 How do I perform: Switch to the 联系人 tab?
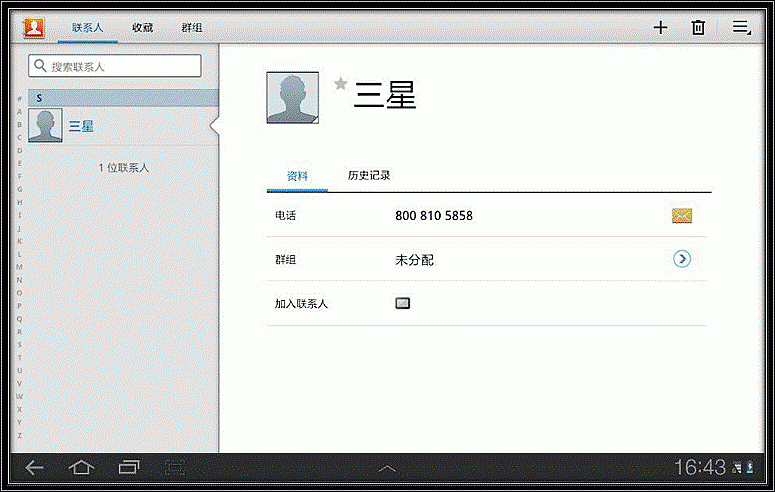point(87,28)
